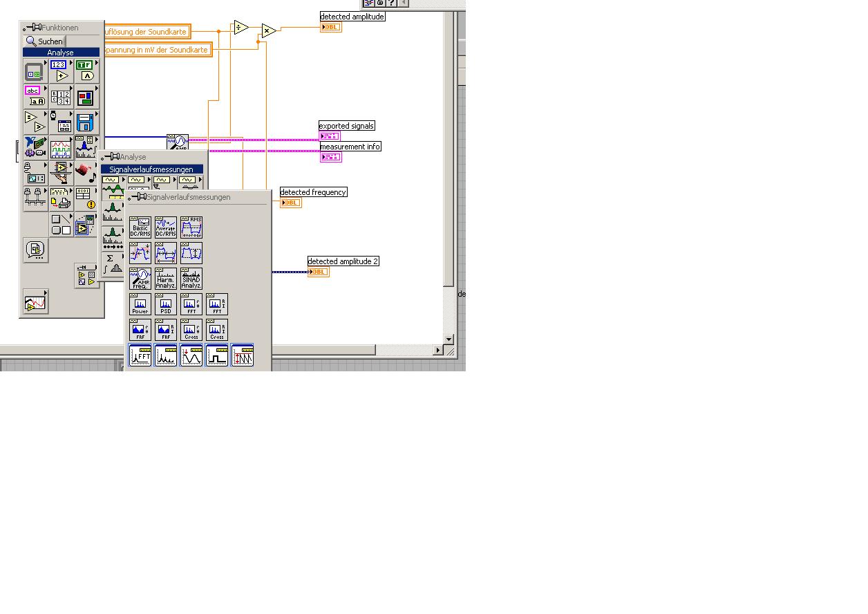Pin the Signalverlaufsmessungen palette thumbtack
The width and height of the screenshot is (868, 614).
point(137,197)
